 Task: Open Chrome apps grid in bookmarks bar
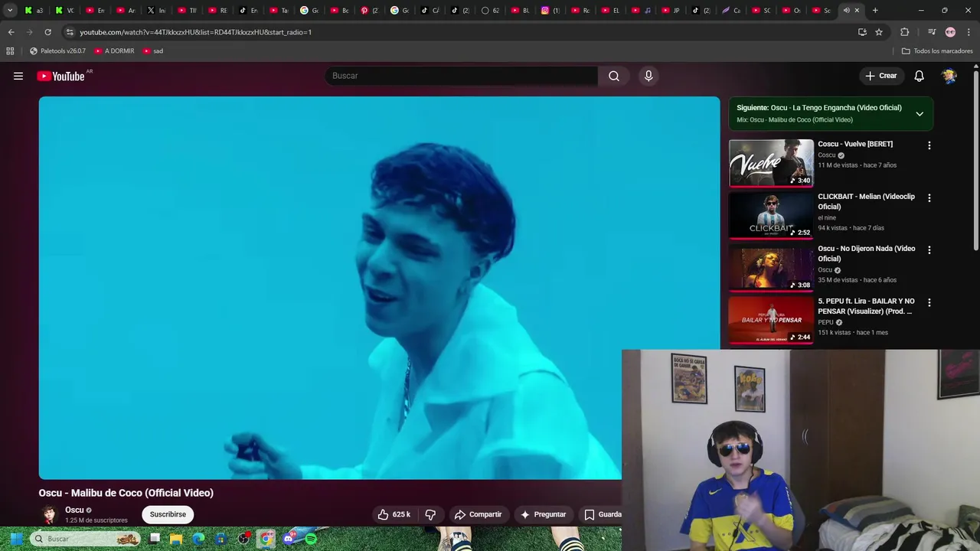10,51
